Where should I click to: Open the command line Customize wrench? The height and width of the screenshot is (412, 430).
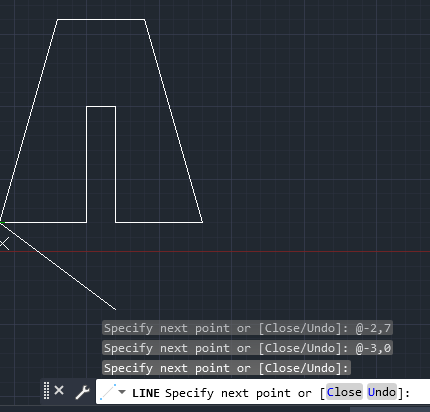pyautogui.click(x=82, y=392)
